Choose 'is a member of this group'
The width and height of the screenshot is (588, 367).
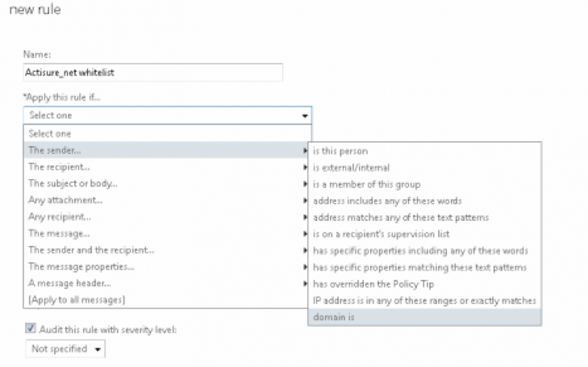click(x=424, y=185)
